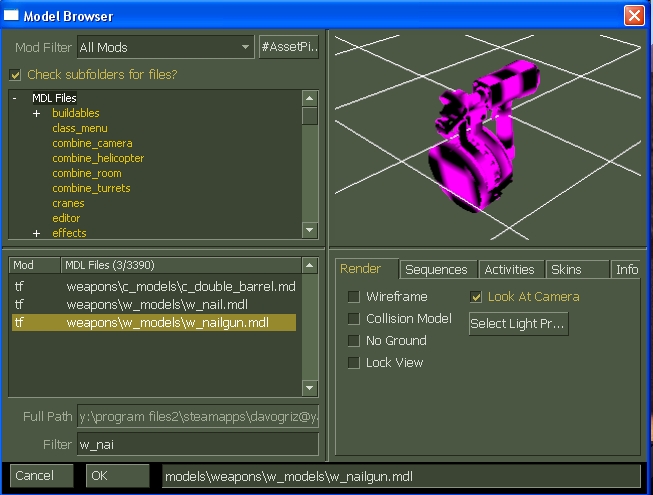Click the #AssetPi.. button

click(289, 47)
